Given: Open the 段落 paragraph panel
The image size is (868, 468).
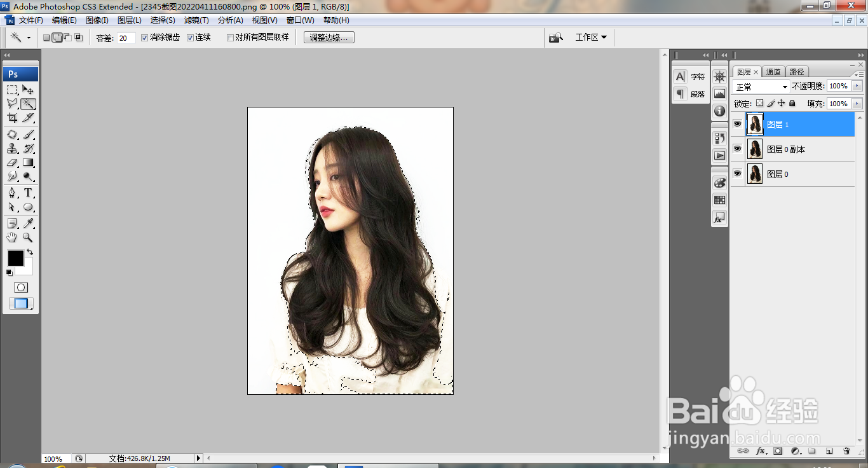Looking at the screenshot, I should [691, 93].
